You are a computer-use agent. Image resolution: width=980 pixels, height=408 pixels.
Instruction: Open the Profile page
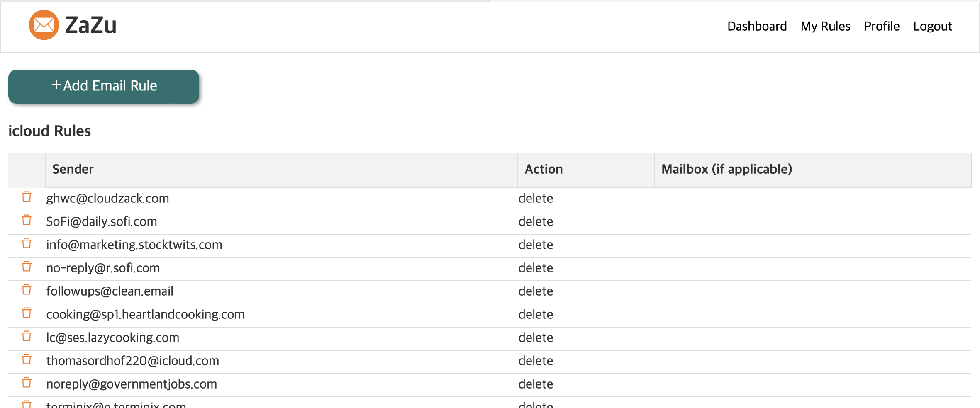882,26
